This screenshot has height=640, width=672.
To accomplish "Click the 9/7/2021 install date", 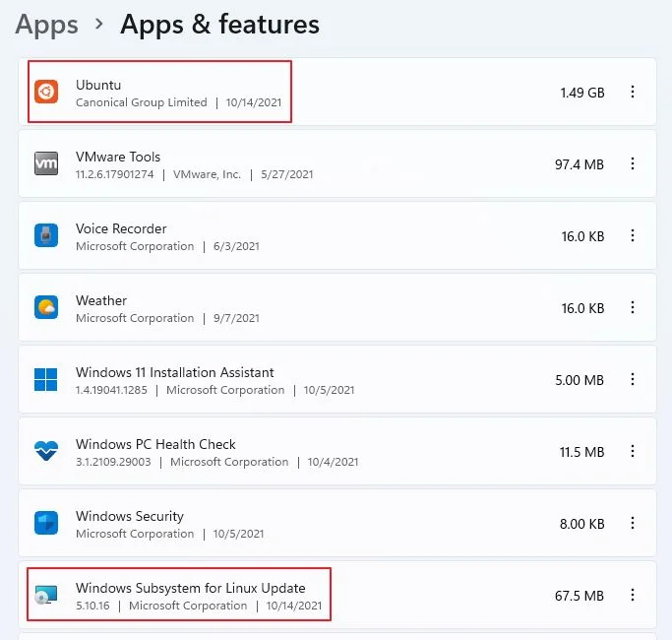I will (236, 318).
